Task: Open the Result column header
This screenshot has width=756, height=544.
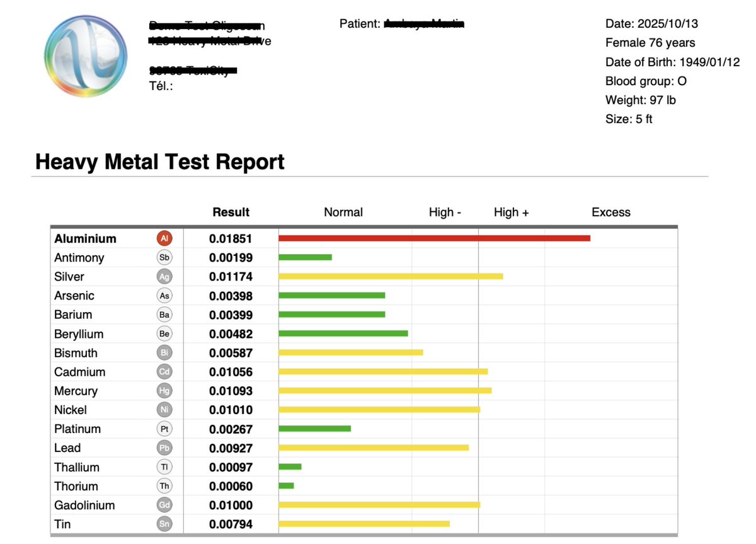Action: point(231,212)
